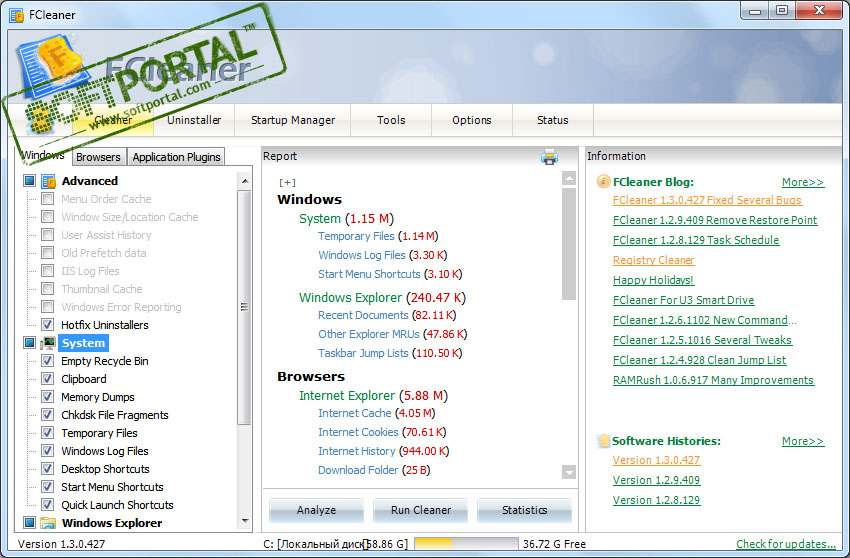Click the report scrollbar up arrow

click(569, 178)
